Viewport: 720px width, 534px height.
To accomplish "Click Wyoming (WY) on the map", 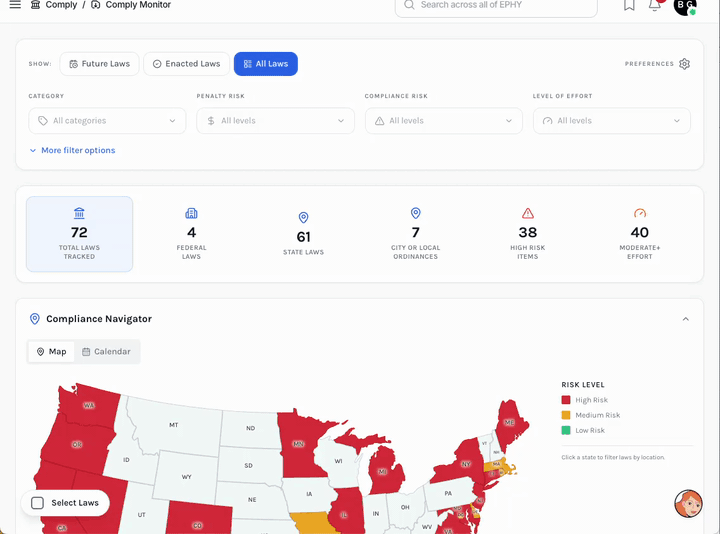I will 186,477.
